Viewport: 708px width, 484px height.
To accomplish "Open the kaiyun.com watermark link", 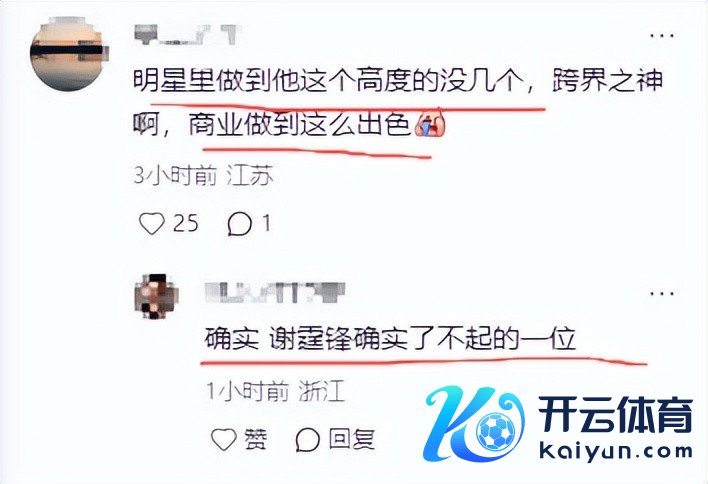I will (x=616, y=451).
